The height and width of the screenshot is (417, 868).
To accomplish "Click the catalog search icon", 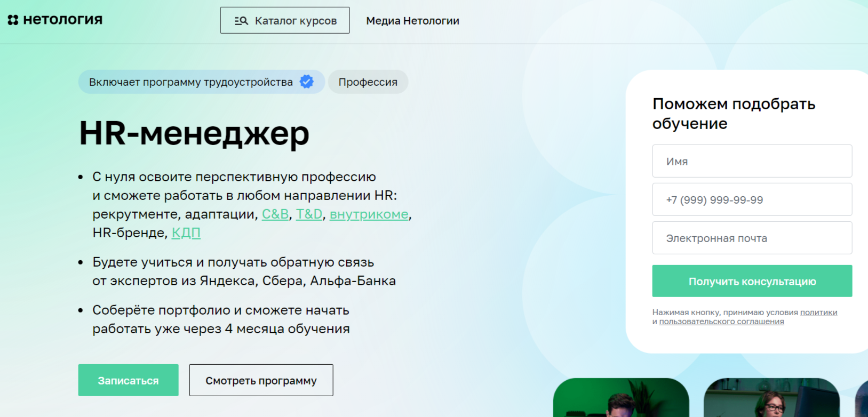I will click(x=241, y=21).
